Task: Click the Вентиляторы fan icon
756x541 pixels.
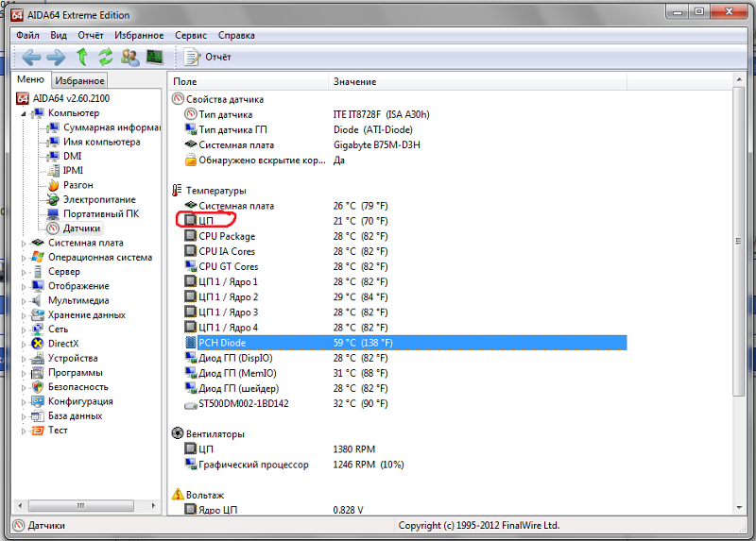Action: click(x=178, y=433)
